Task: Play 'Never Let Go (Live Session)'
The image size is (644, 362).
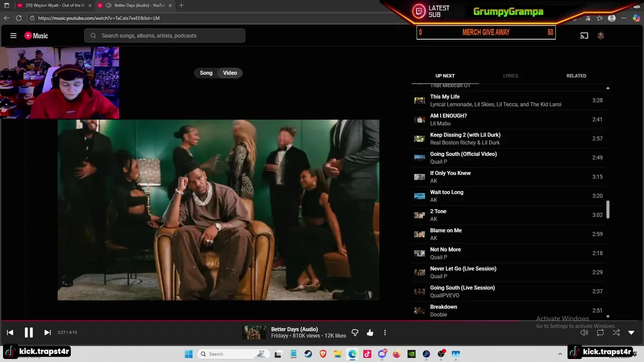Action: point(508,273)
